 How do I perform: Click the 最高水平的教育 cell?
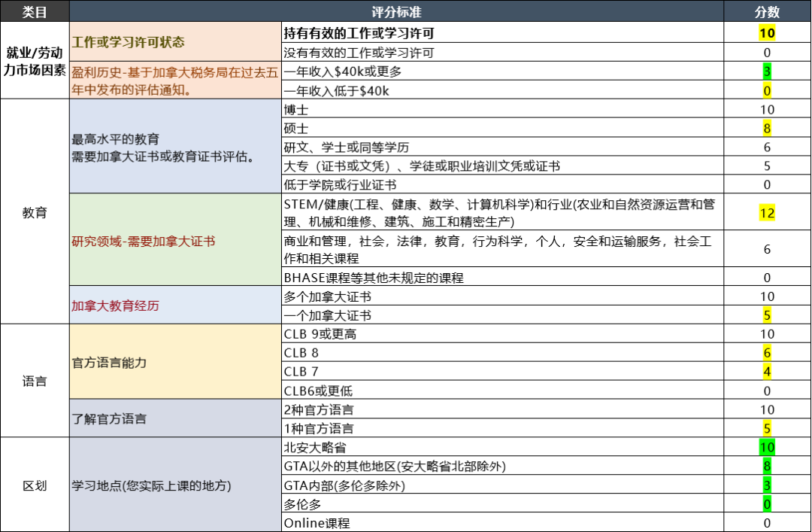(x=175, y=146)
